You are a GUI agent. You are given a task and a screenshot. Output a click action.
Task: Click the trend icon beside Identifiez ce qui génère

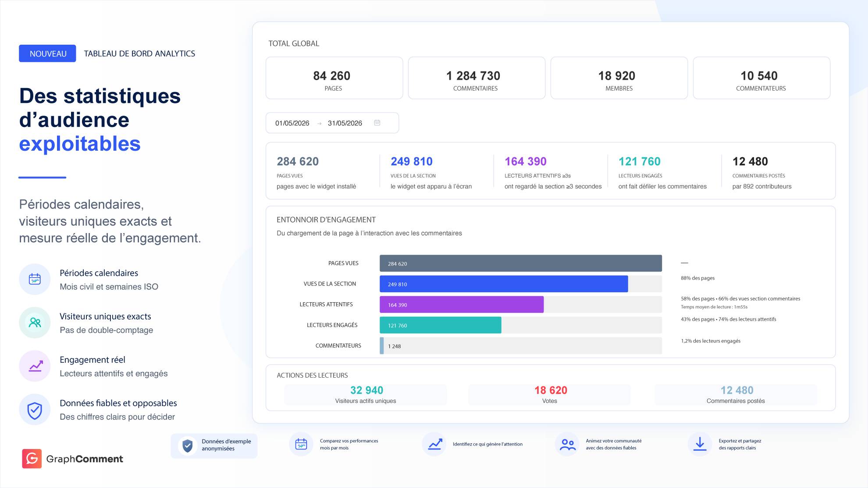[434, 444]
